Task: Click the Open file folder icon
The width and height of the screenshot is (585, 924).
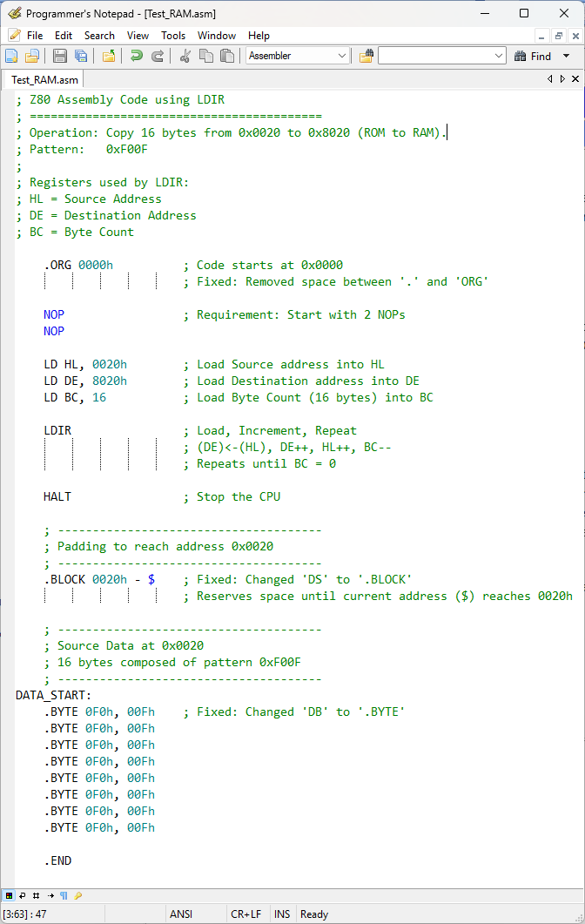Action: pos(32,56)
